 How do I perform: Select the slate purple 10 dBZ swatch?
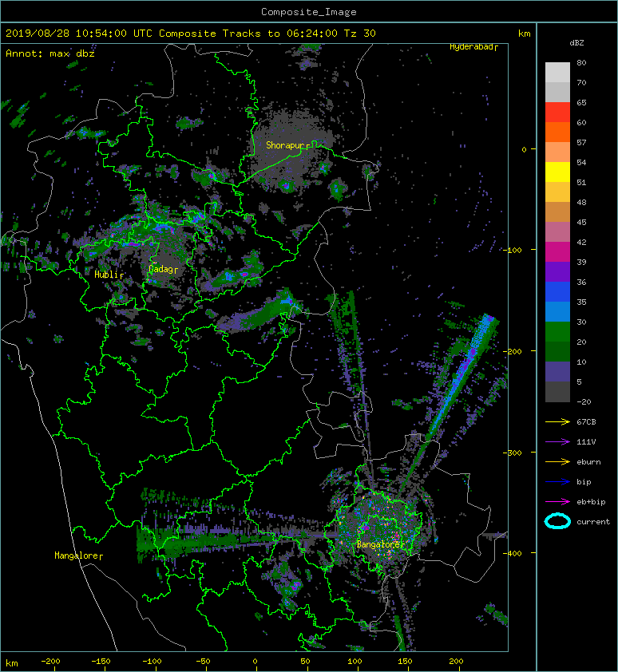(557, 371)
